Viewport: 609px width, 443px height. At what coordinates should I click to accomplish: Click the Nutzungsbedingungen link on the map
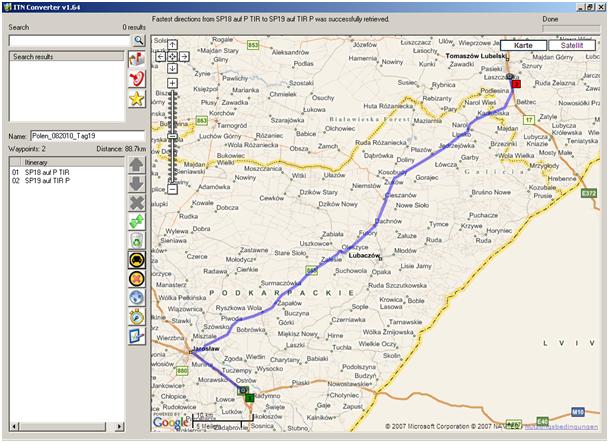pos(561,427)
